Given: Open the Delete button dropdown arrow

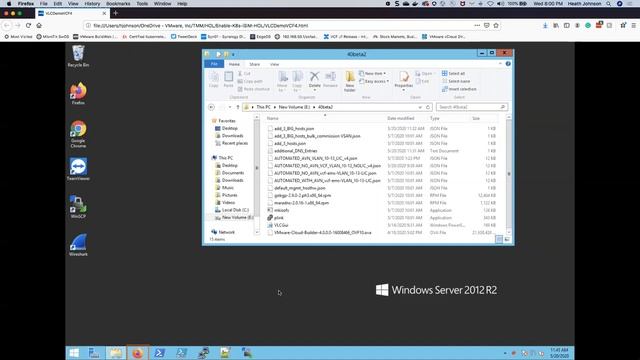Looking at the screenshot, I should (x=314, y=90).
